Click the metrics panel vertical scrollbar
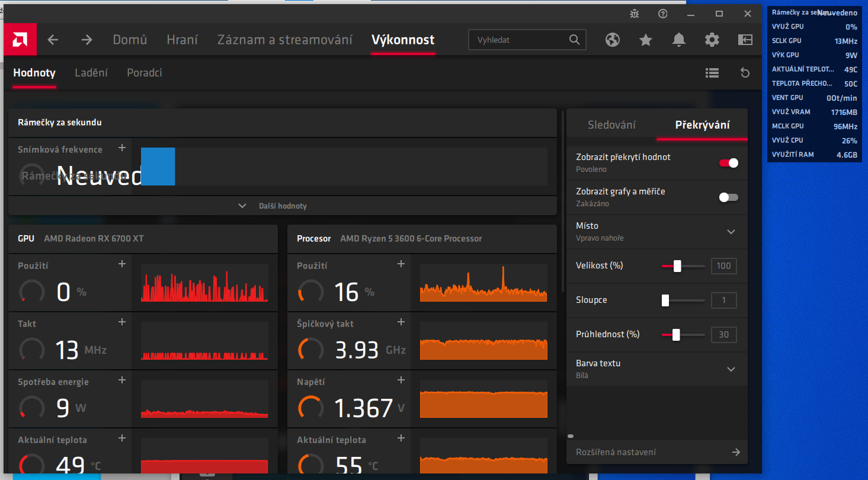 point(563,201)
